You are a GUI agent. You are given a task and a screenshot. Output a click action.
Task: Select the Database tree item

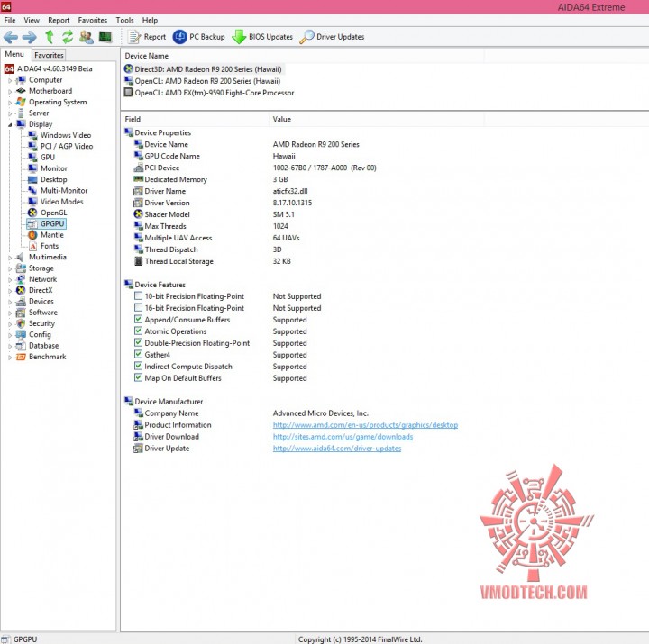click(43, 346)
